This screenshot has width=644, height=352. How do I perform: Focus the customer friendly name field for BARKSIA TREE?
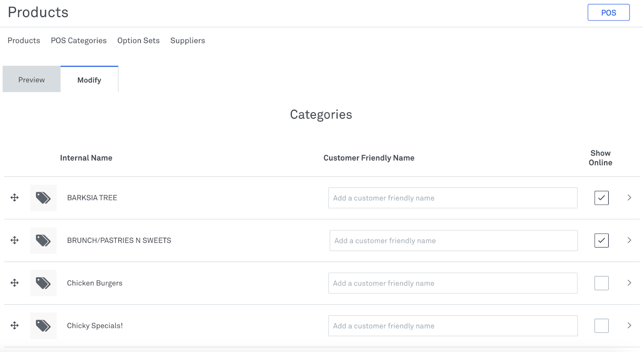[x=452, y=198]
